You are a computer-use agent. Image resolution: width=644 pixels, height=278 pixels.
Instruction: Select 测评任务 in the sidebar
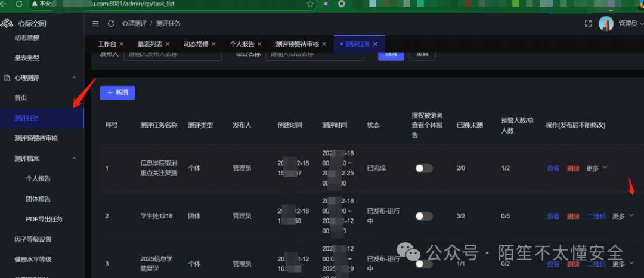pyautogui.click(x=42, y=118)
